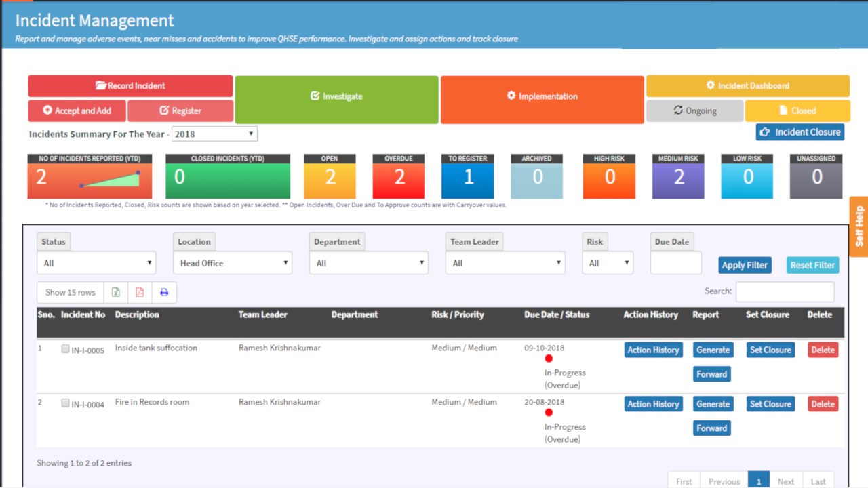Image resolution: width=868 pixels, height=488 pixels.
Task: Select the Investigate checkmark button
Action: pos(336,96)
